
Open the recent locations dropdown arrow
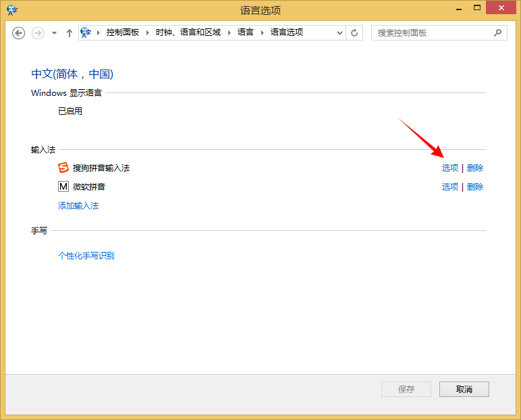point(54,33)
